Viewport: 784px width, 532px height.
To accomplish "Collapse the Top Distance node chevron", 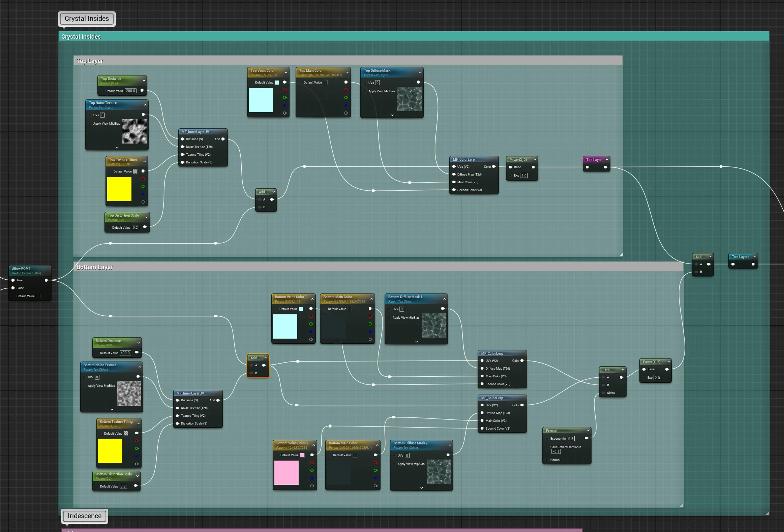I will pos(144,81).
